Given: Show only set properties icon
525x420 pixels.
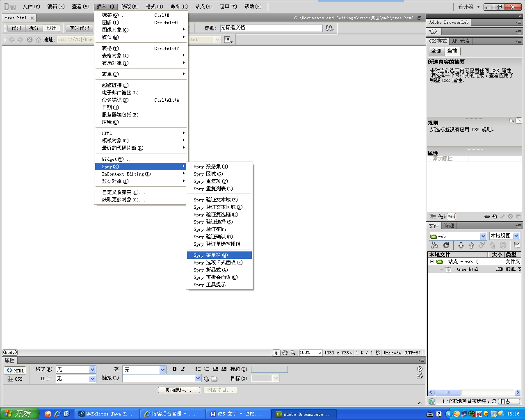Looking at the screenshot, I should coord(451,216).
